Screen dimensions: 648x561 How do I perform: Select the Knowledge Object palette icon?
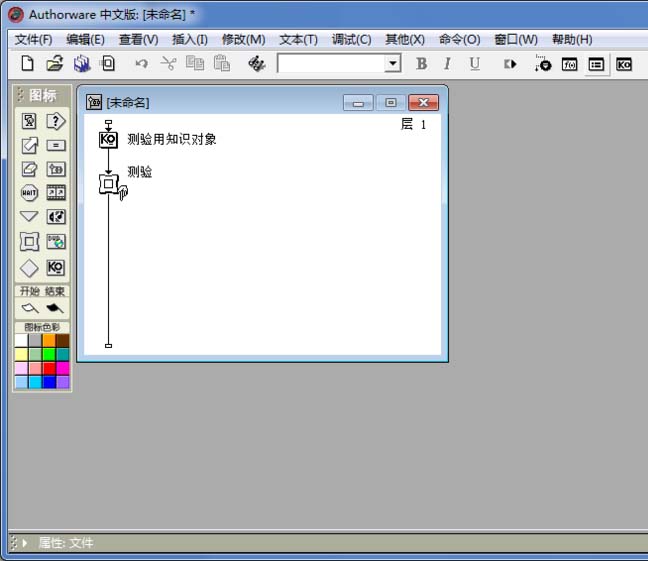56,267
